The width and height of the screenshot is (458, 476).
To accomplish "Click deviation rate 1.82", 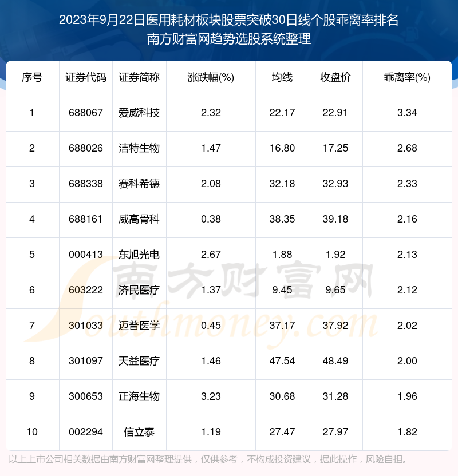I will click(x=407, y=432).
